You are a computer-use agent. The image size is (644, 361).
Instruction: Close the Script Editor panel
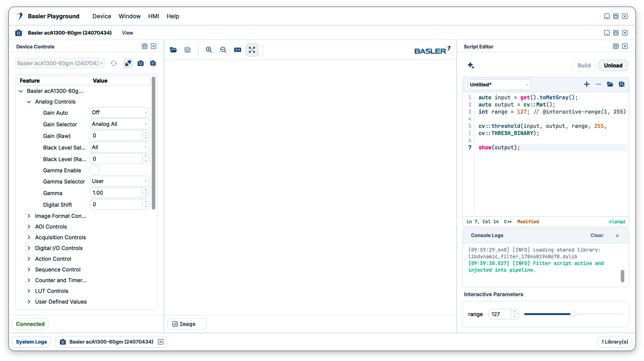tap(625, 46)
